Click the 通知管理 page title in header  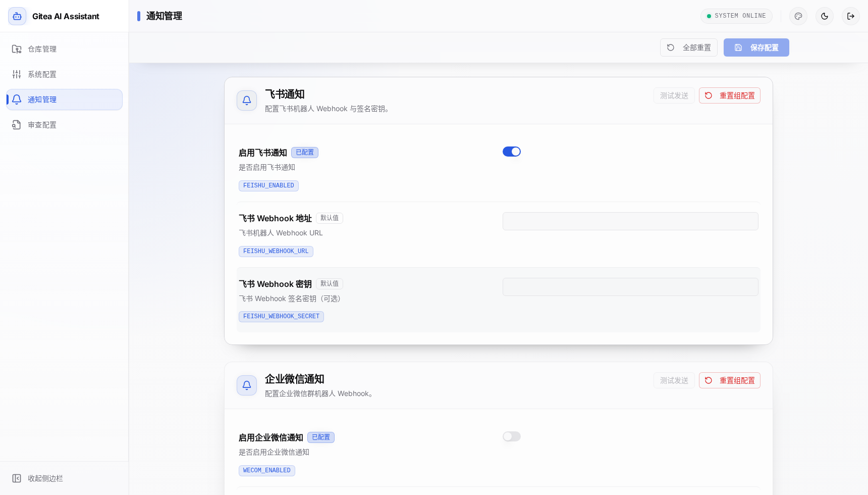tap(164, 16)
